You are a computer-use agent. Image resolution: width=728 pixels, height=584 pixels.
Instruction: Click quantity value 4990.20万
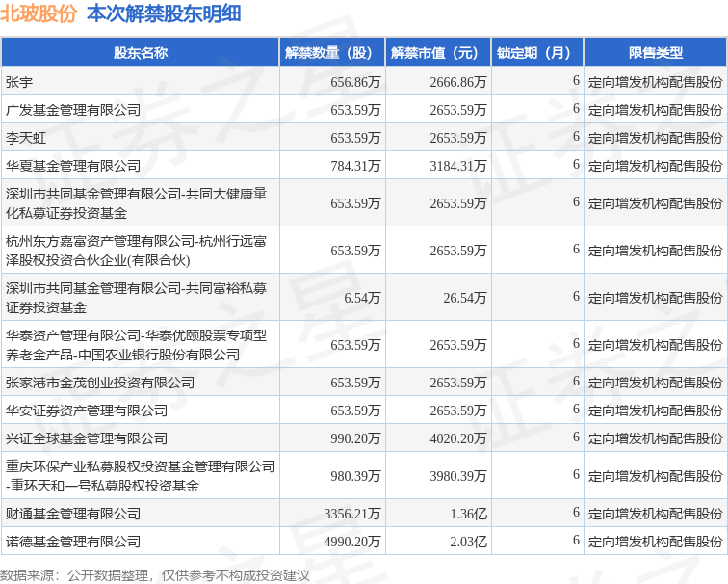pos(352,542)
